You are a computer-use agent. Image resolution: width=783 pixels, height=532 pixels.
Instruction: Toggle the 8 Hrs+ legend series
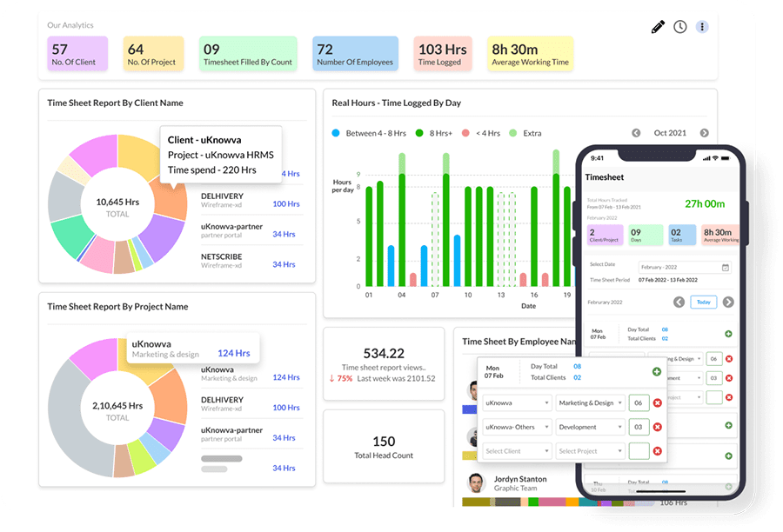click(x=433, y=133)
